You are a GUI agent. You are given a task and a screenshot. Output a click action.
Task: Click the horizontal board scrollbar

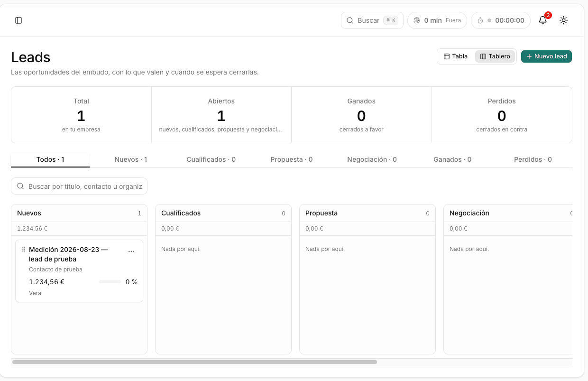[x=194, y=362]
